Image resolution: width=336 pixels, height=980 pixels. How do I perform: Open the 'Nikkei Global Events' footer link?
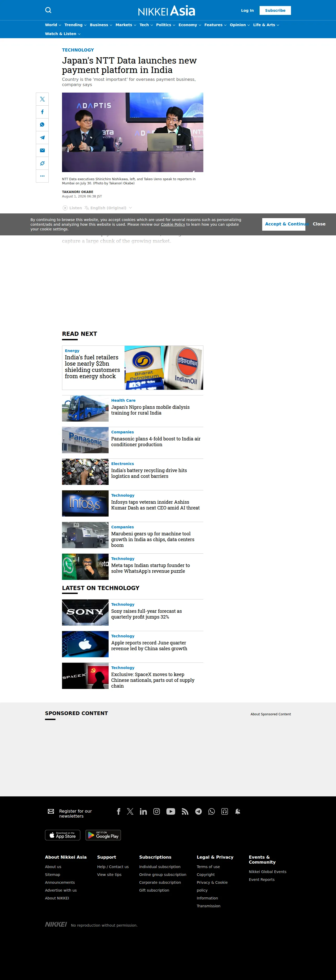(267, 871)
